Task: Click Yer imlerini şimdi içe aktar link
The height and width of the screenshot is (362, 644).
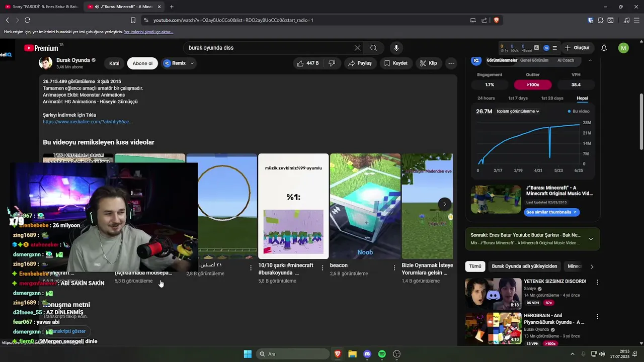Action: point(148,32)
